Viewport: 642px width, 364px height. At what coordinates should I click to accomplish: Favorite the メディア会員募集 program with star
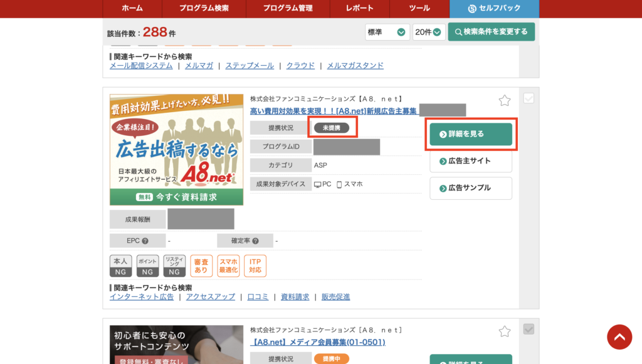[505, 331]
